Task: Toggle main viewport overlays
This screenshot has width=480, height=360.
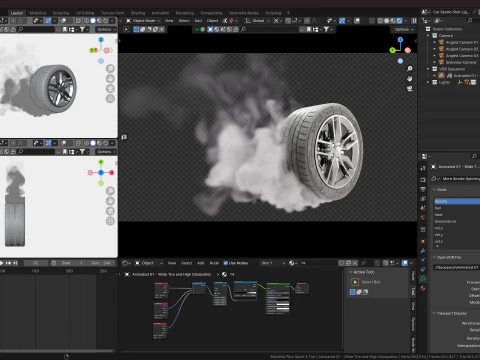Action: point(357,21)
